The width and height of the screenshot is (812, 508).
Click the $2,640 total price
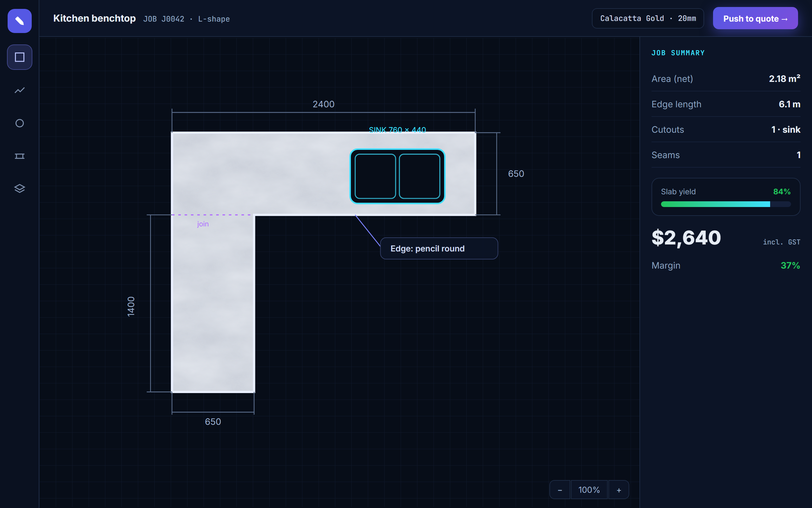[x=686, y=238]
